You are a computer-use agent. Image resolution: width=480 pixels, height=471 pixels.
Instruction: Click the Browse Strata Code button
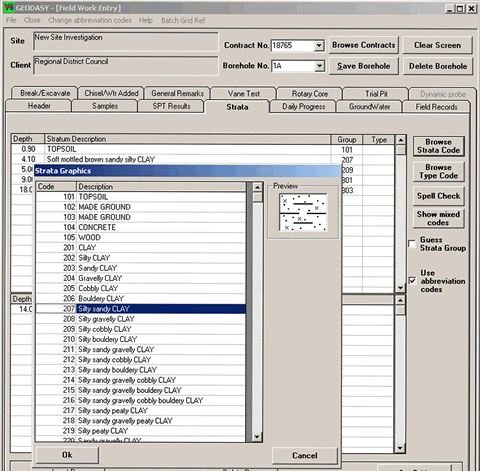438,146
